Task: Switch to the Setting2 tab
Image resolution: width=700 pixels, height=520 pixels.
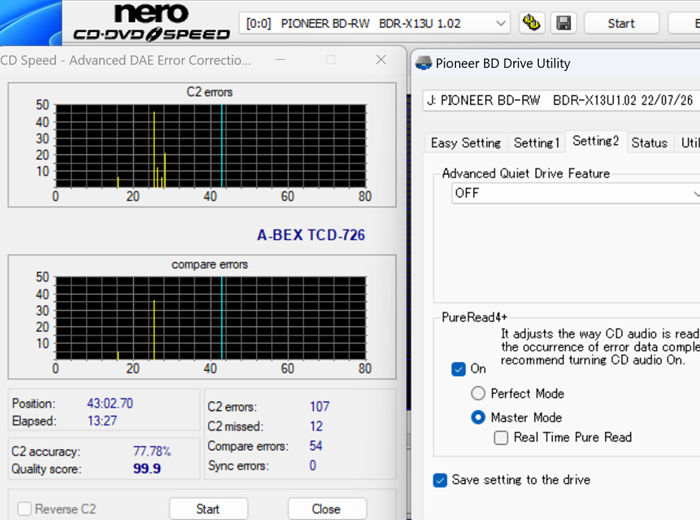Action: tap(596, 141)
